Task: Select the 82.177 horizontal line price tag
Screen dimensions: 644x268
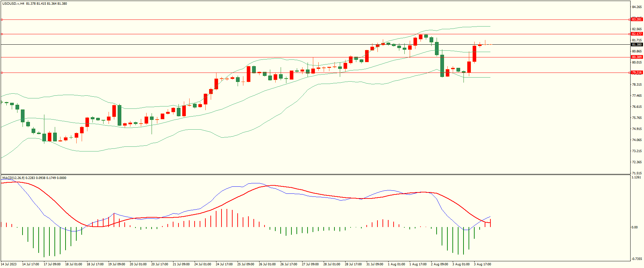Action: pos(637,34)
